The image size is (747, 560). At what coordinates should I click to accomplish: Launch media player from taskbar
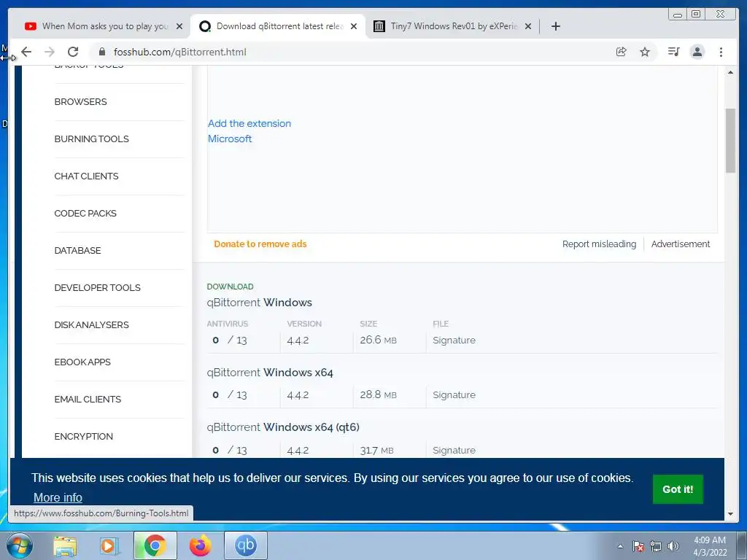[109, 545]
